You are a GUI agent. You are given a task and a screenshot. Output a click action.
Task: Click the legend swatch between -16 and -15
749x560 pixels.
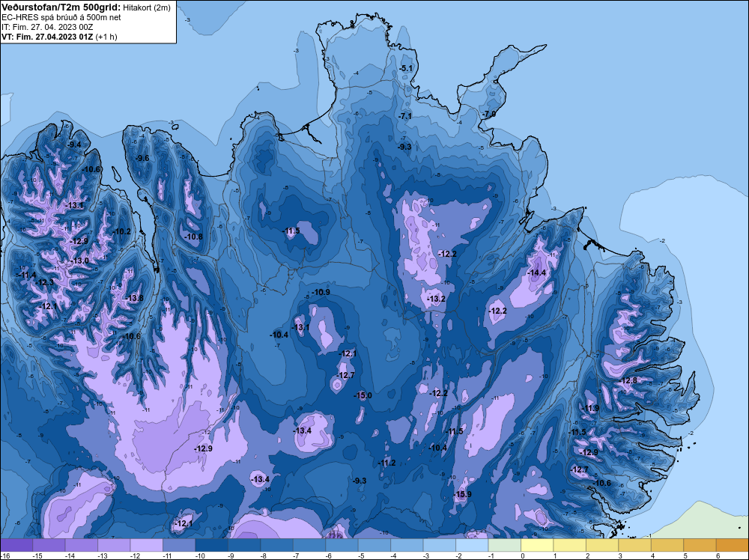click(x=16, y=545)
